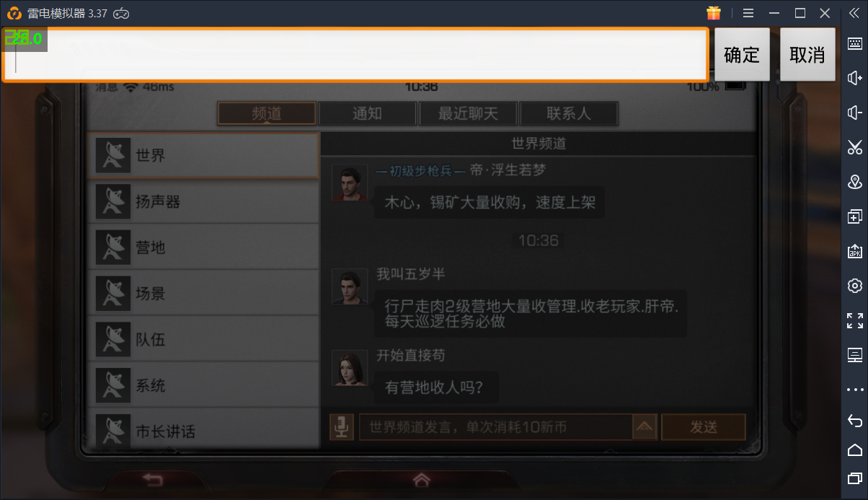Lower volume with speaker minus icon
The image size is (868, 500).
[x=854, y=113]
